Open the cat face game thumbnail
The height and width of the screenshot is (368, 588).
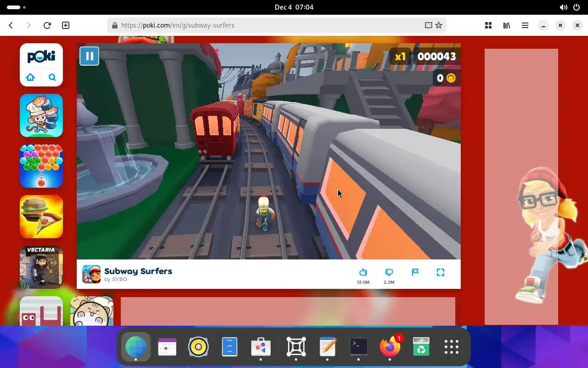[92, 311]
